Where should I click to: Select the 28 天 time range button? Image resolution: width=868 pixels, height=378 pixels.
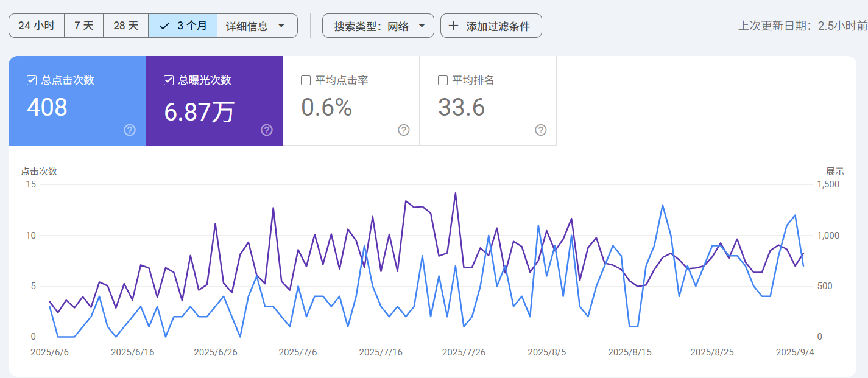(125, 26)
